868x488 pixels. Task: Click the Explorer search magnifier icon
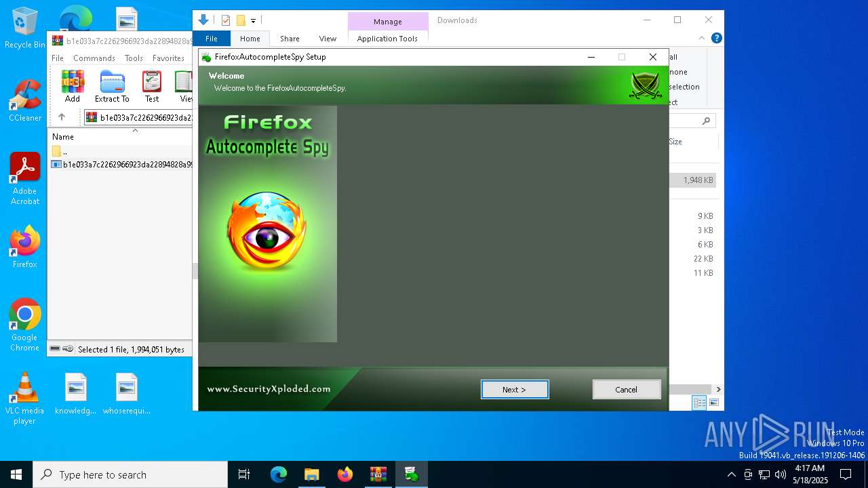706,121
